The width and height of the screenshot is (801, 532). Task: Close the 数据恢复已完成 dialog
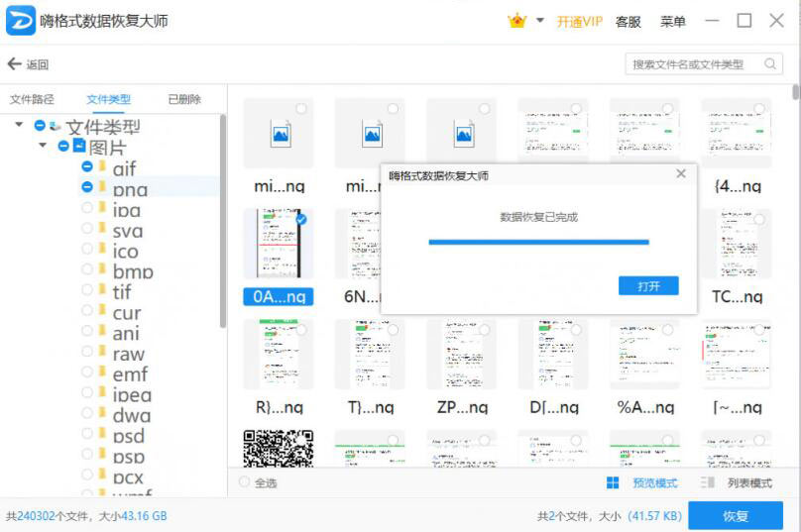[681, 173]
